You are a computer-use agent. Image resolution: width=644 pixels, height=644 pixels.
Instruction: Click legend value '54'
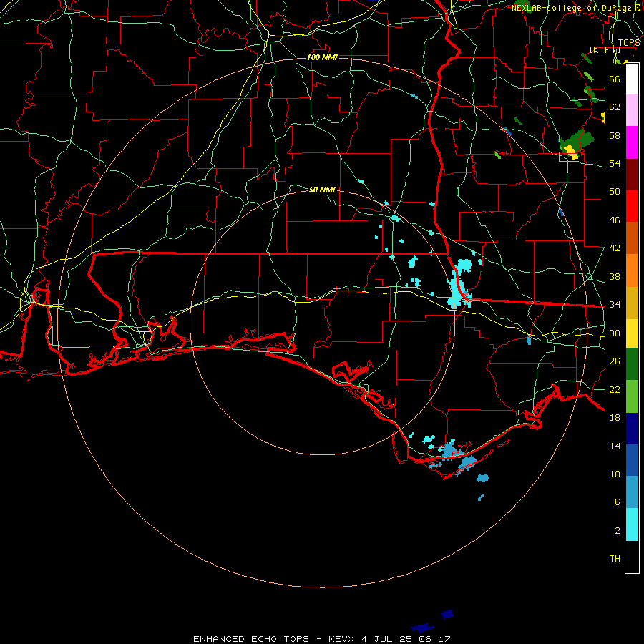[x=615, y=163]
